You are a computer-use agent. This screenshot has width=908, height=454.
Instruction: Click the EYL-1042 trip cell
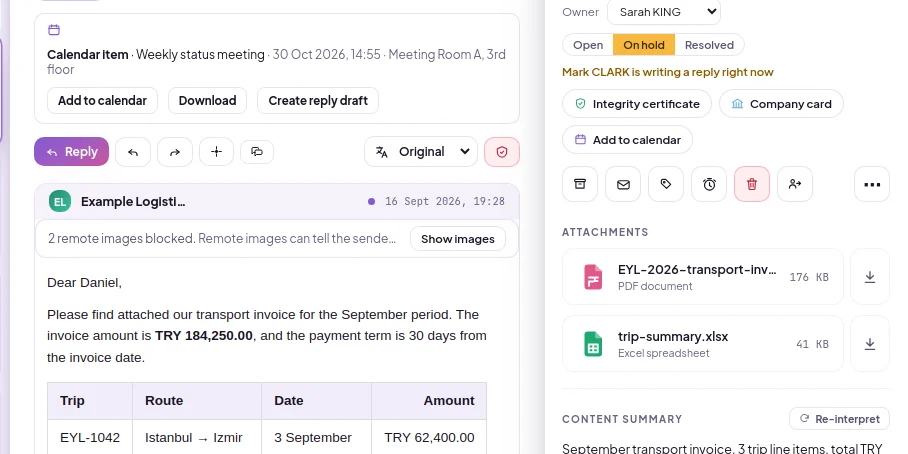pyautogui.click(x=90, y=437)
